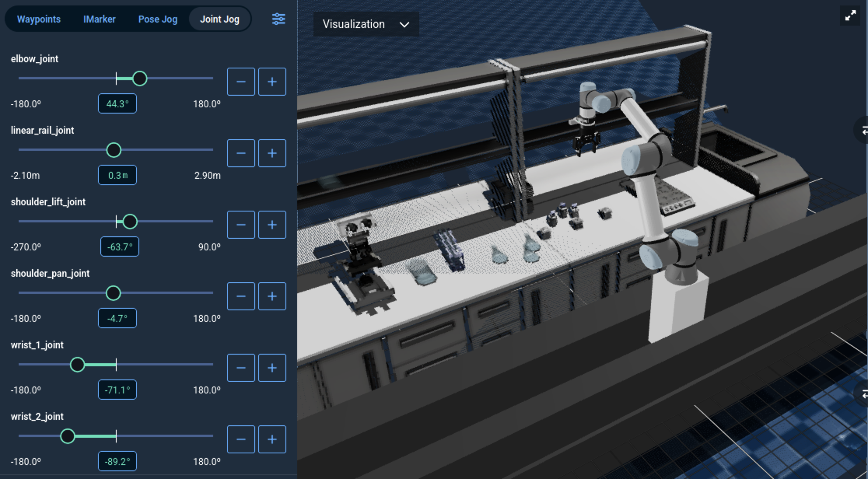The width and height of the screenshot is (868, 479).
Task: Increase linear_rail_joint with the plus button
Action: coord(272,153)
